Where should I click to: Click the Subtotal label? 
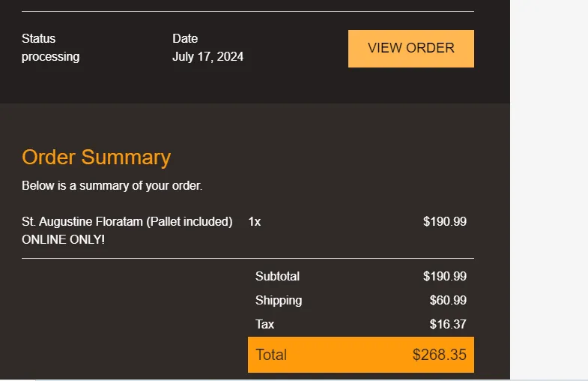(x=277, y=276)
